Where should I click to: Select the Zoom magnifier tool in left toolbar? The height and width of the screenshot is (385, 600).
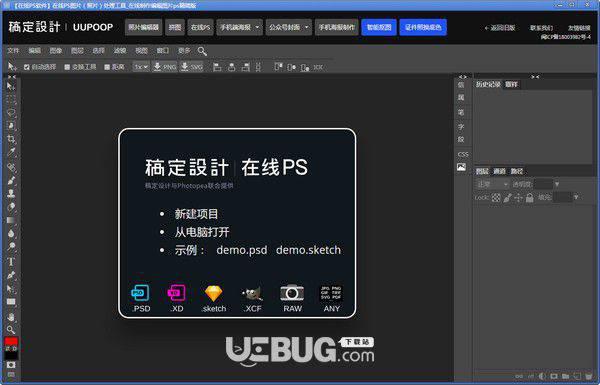coord(11,329)
